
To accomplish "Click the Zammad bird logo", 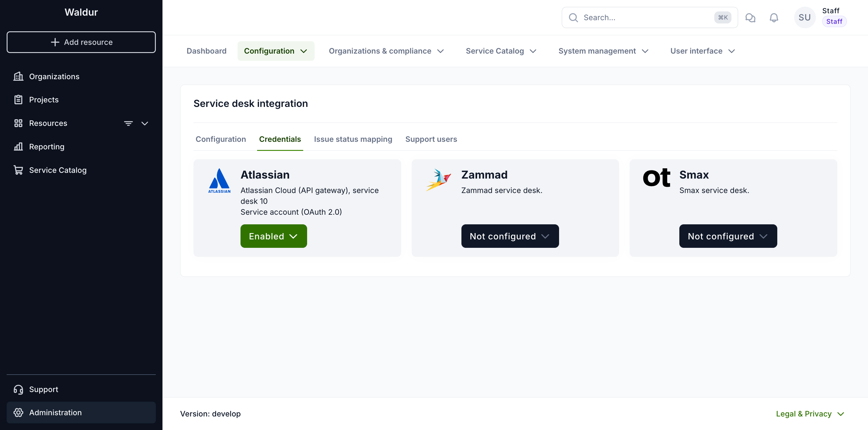I will coord(438,179).
